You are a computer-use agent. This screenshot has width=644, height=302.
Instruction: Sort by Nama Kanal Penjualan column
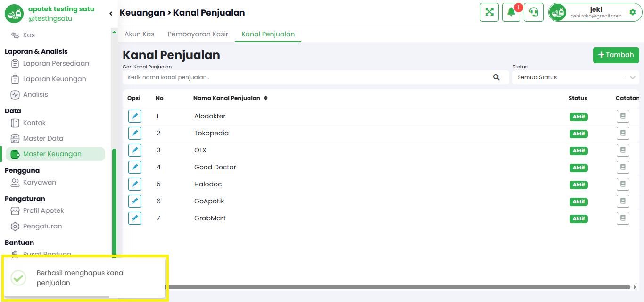[231, 98]
